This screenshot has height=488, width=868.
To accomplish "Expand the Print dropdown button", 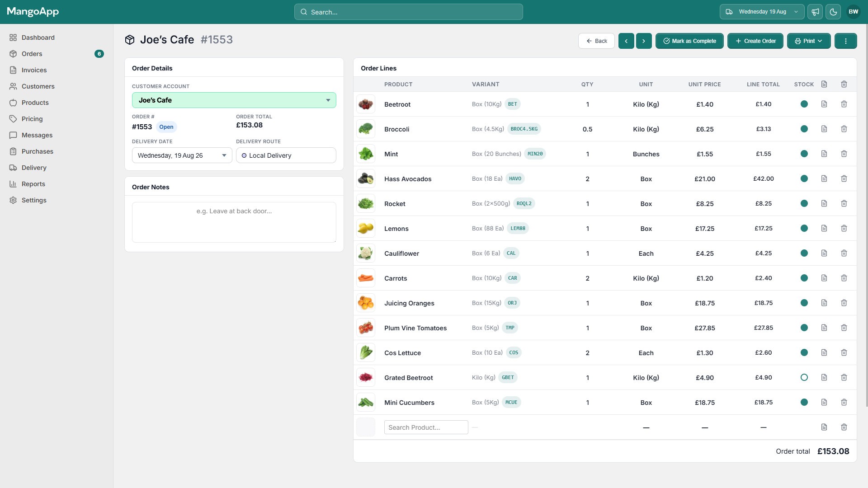I will click(808, 41).
